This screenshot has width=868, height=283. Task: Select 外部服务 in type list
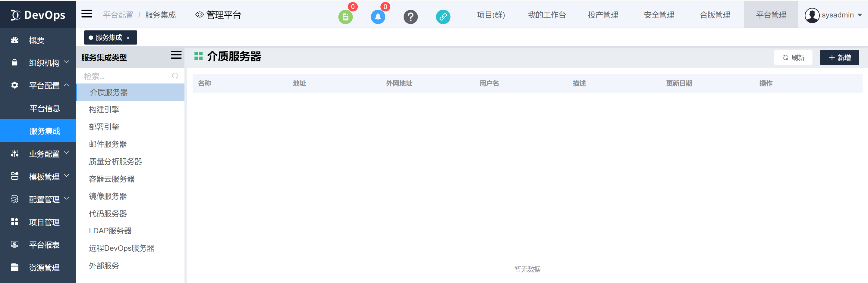click(x=131, y=266)
